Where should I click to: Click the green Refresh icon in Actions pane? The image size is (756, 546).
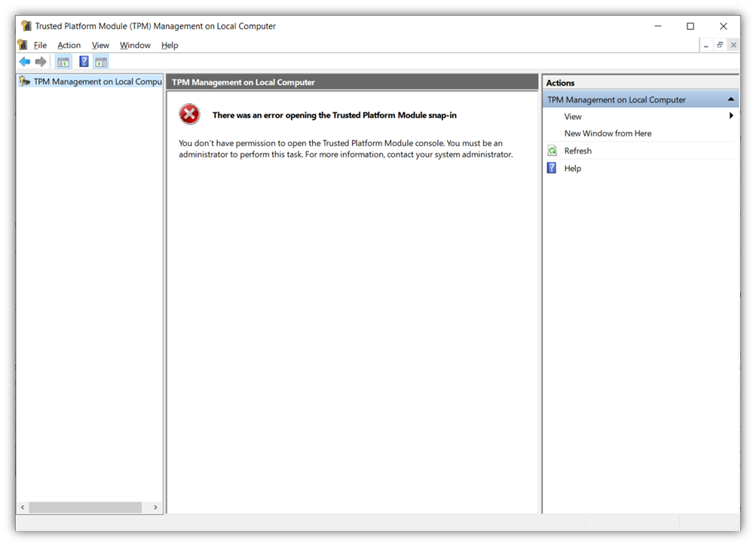(x=552, y=151)
